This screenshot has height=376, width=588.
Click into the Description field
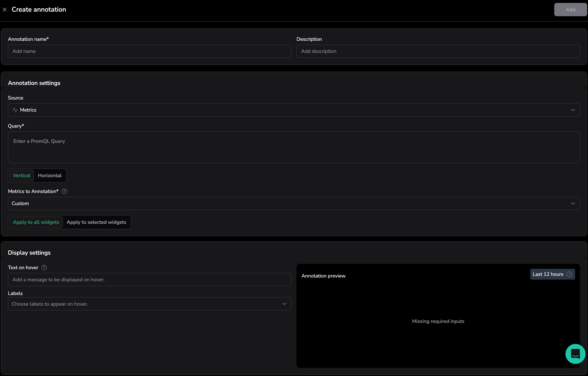click(438, 51)
